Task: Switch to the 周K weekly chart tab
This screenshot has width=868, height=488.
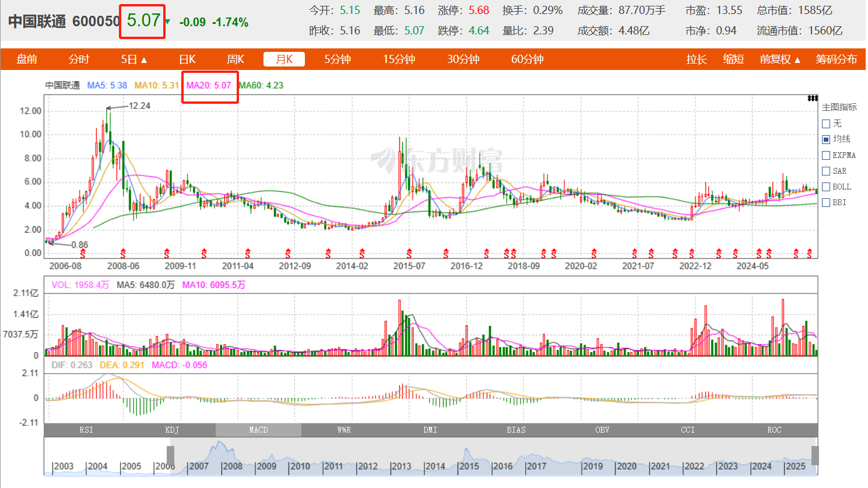Action: [236, 59]
